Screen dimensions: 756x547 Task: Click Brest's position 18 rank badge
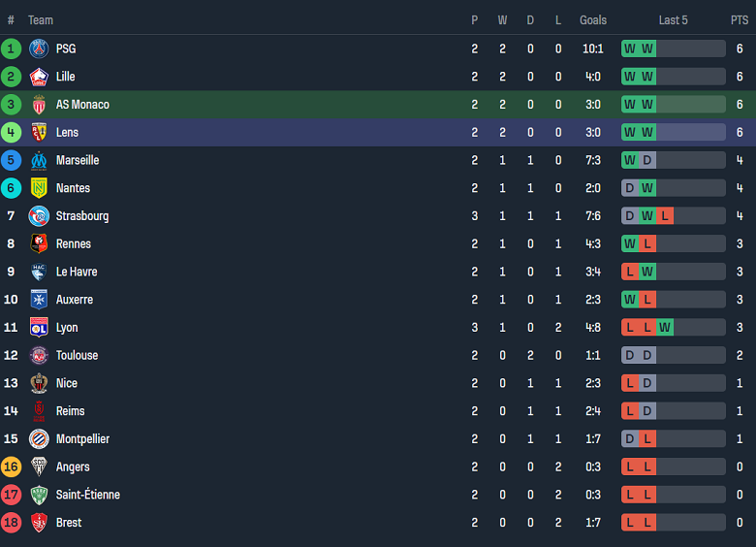(x=11, y=523)
